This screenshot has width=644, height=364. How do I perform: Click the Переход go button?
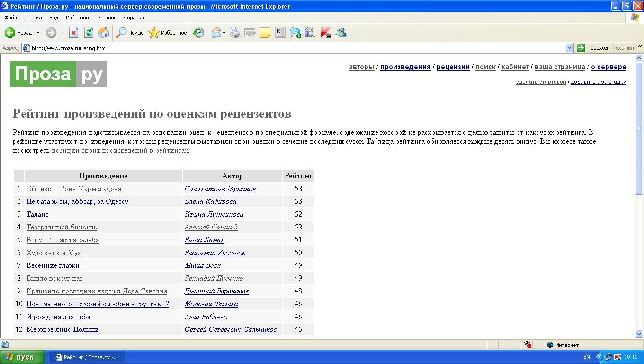pyautogui.click(x=593, y=48)
